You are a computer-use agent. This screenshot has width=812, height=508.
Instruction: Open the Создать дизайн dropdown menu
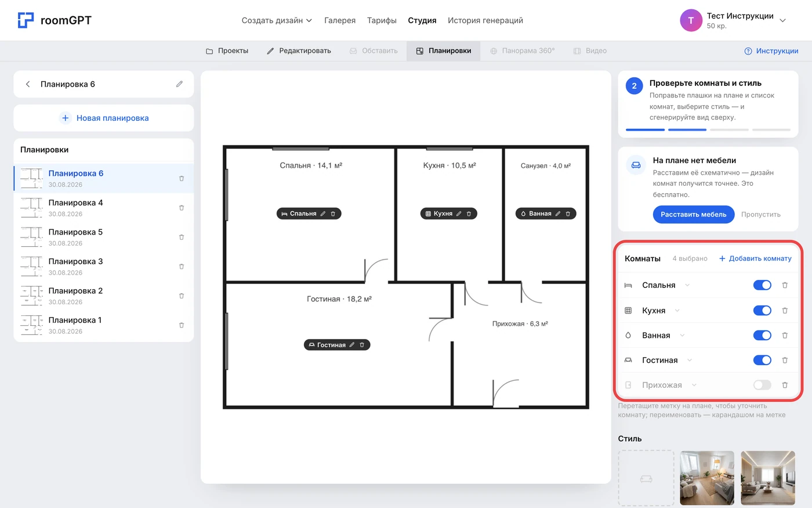(x=277, y=20)
